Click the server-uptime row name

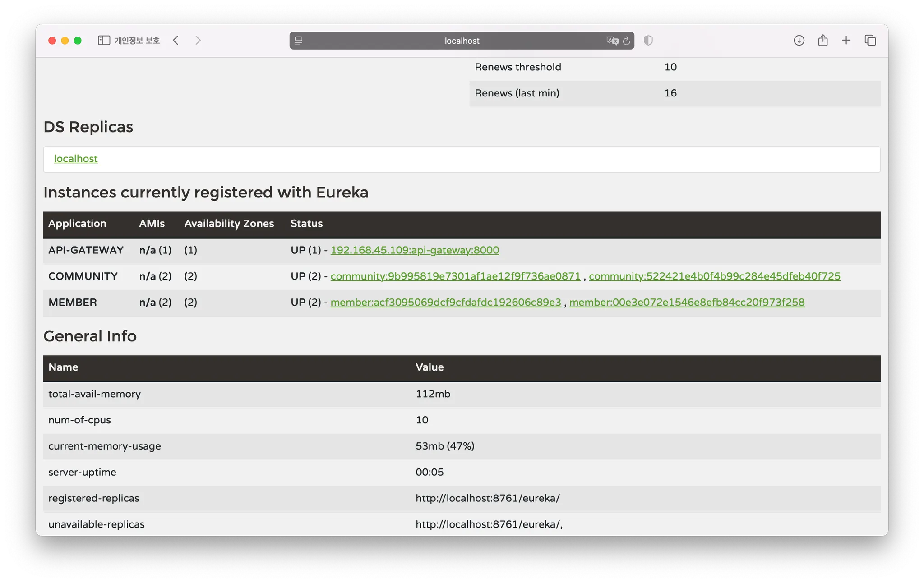tap(82, 473)
